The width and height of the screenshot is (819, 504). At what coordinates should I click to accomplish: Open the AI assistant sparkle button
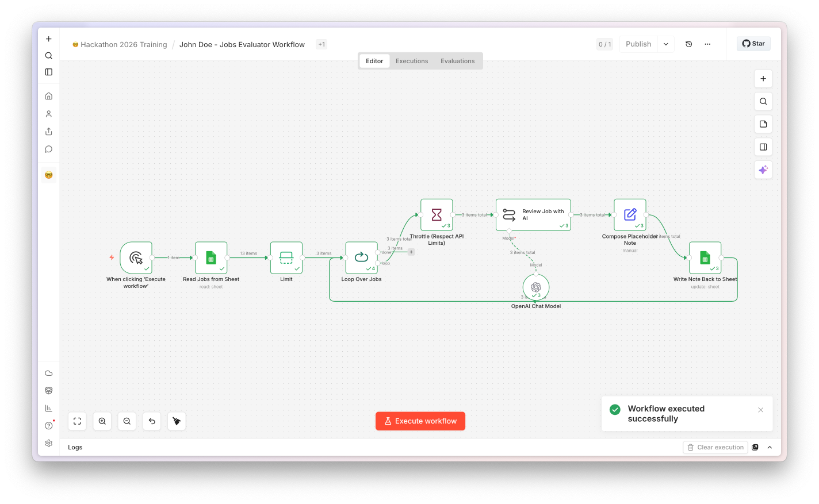tap(763, 170)
